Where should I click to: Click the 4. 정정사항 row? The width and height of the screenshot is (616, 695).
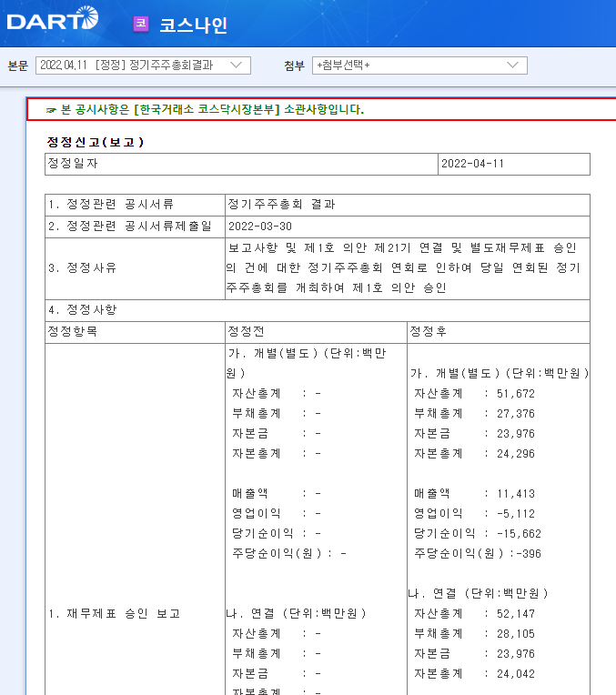pos(317,310)
